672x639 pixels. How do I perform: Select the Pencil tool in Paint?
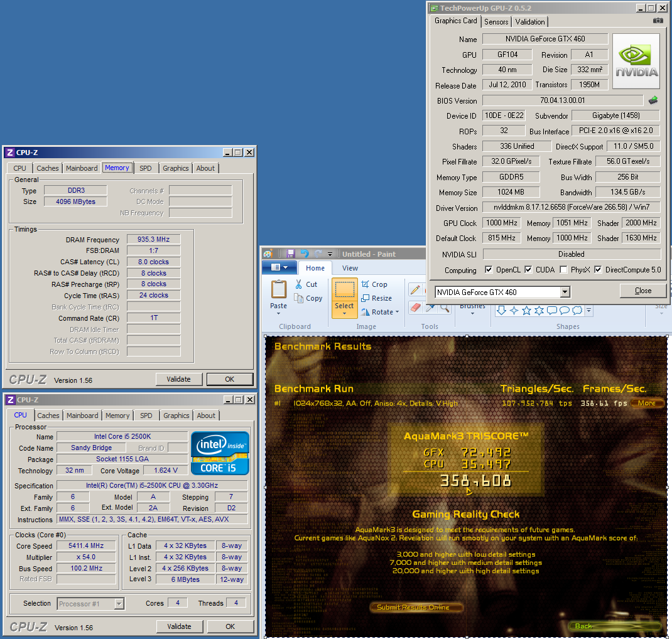[x=415, y=290]
